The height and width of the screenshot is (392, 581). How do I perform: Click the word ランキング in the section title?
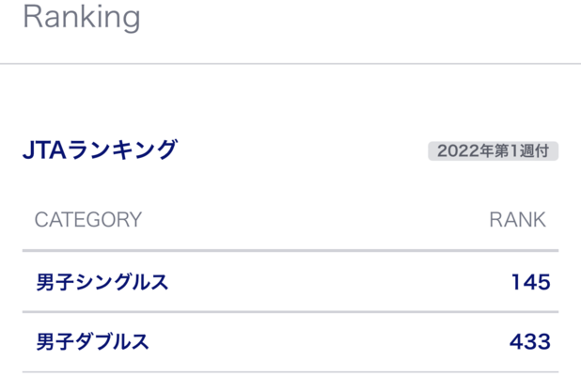coord(119,149)
